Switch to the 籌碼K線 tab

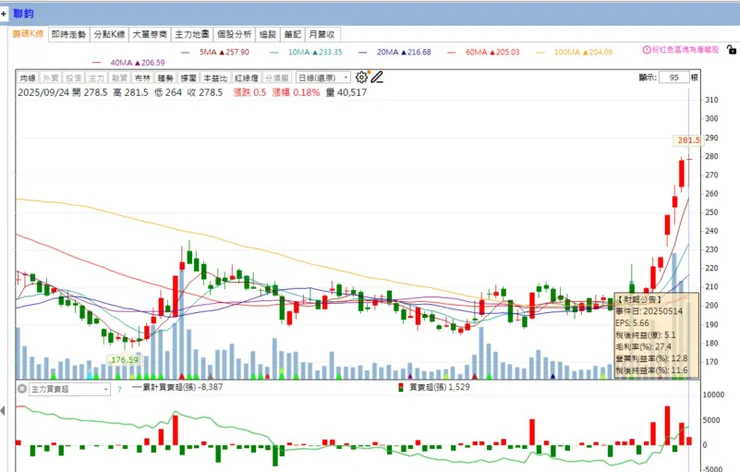(28, 34)
